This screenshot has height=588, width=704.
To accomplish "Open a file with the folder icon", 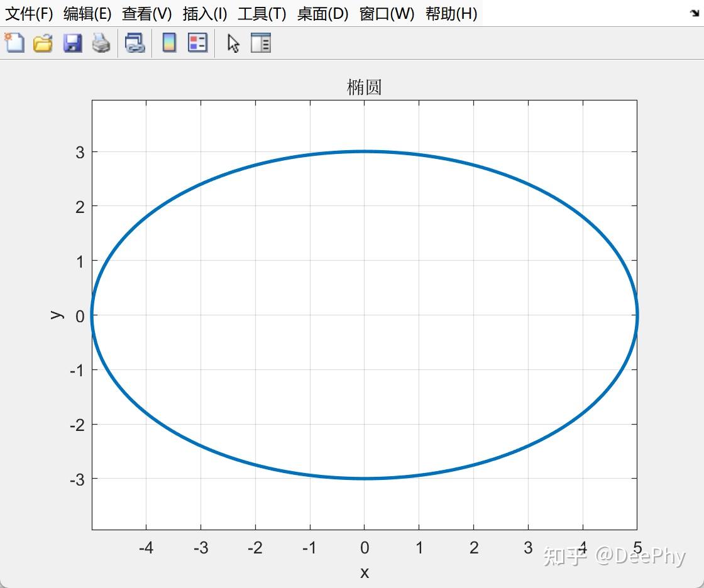I will 43,43.
